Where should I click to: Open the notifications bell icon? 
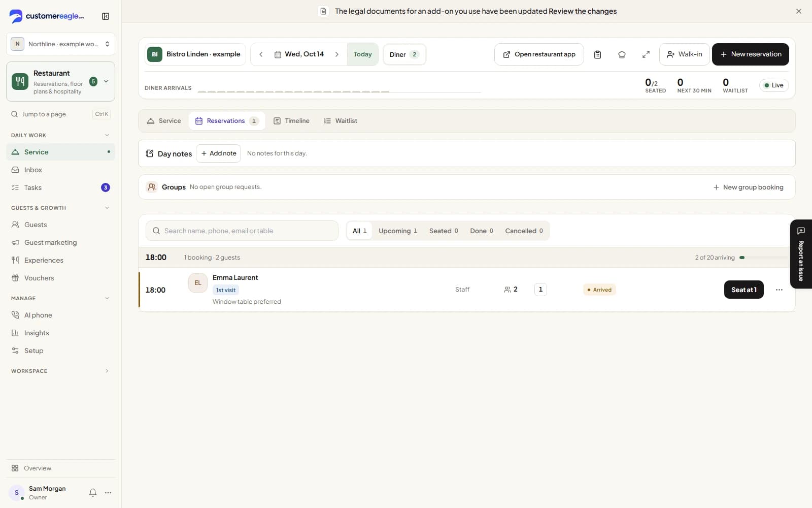(x=93, y=493)
